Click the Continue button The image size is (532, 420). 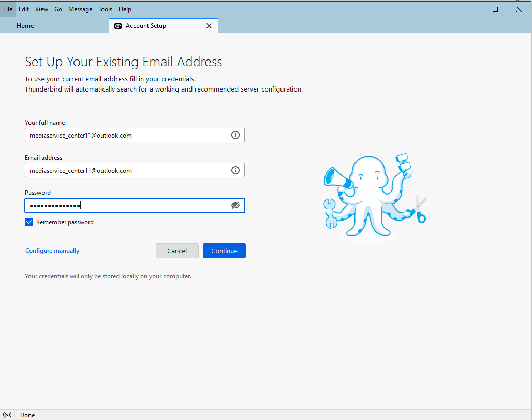[x=224, y=250]
